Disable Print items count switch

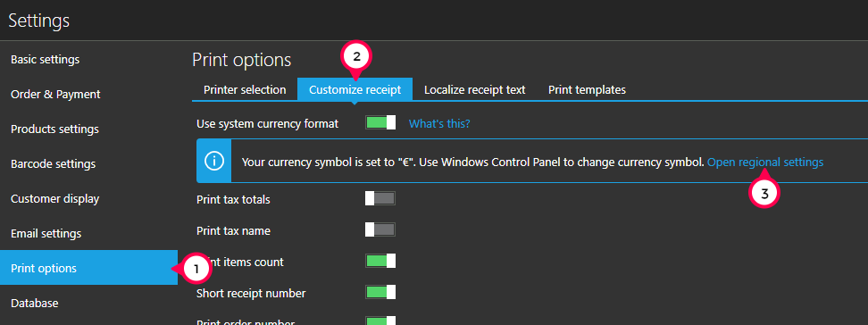click(380, 261)
